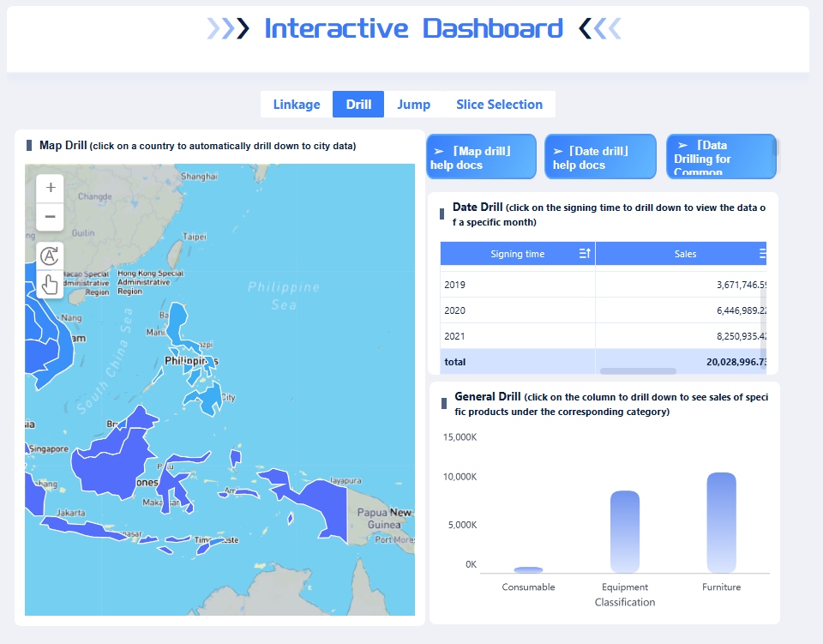
Task: Switch to the Jump tab
Action: pyautogui.click(x=413, y=105)
